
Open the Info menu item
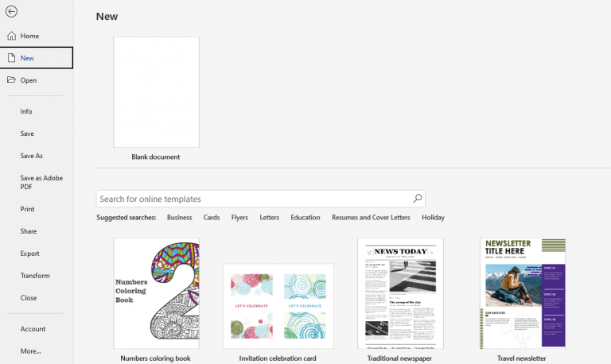pos(26,111)
